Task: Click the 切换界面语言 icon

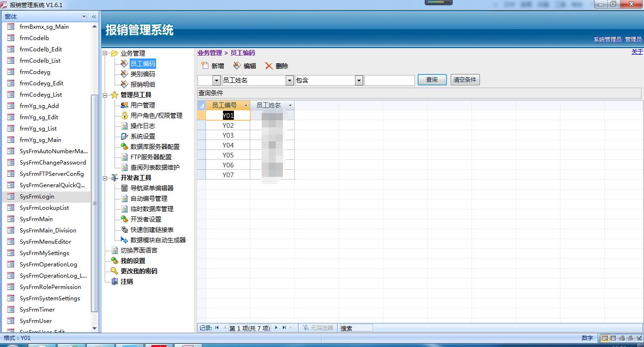Action: coord(114,250)
